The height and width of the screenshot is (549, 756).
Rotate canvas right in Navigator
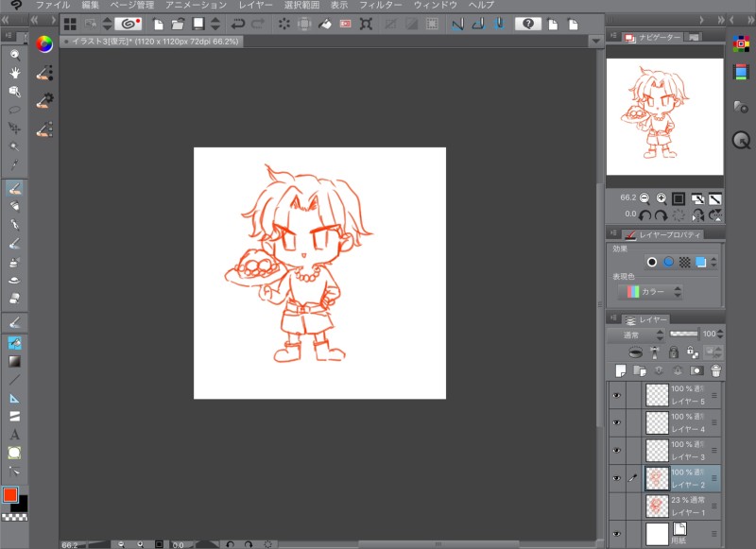[x=661, y=215]
